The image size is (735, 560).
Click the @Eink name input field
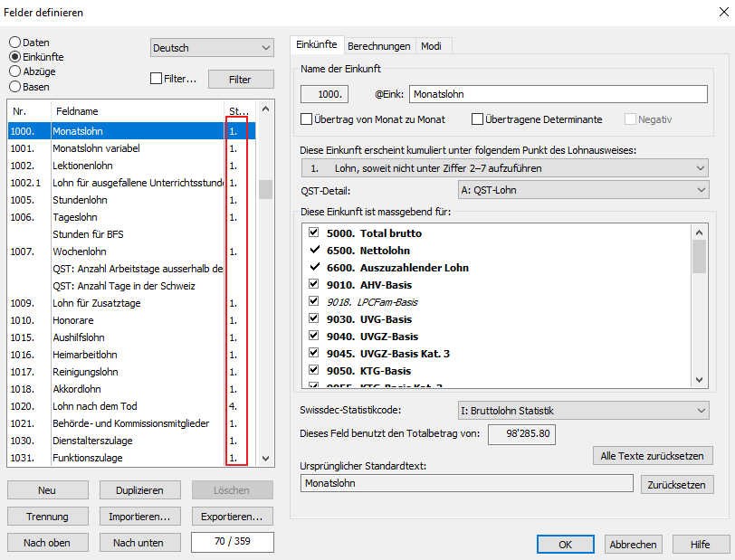point(558,94)
